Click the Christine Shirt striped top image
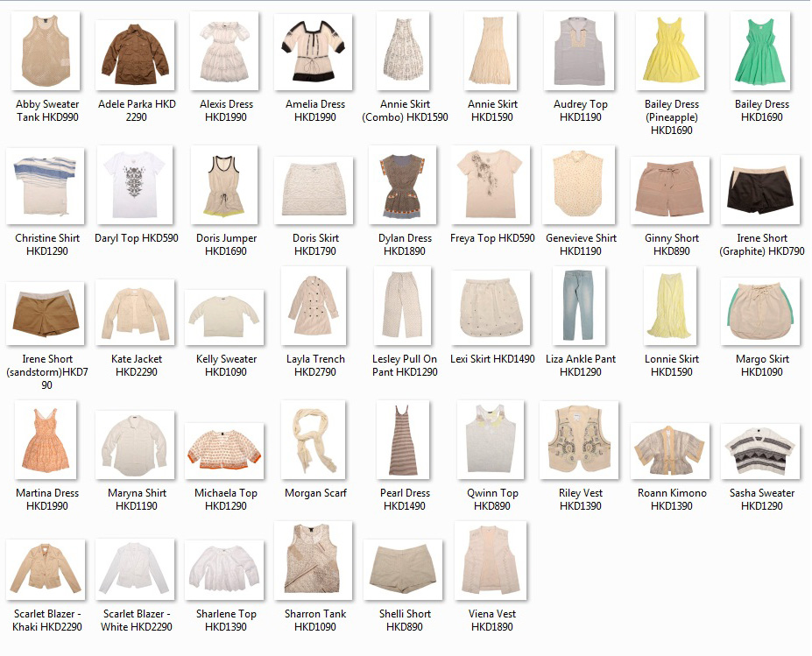The width and height of the screenshot is (812, 656). click(46, 186)
